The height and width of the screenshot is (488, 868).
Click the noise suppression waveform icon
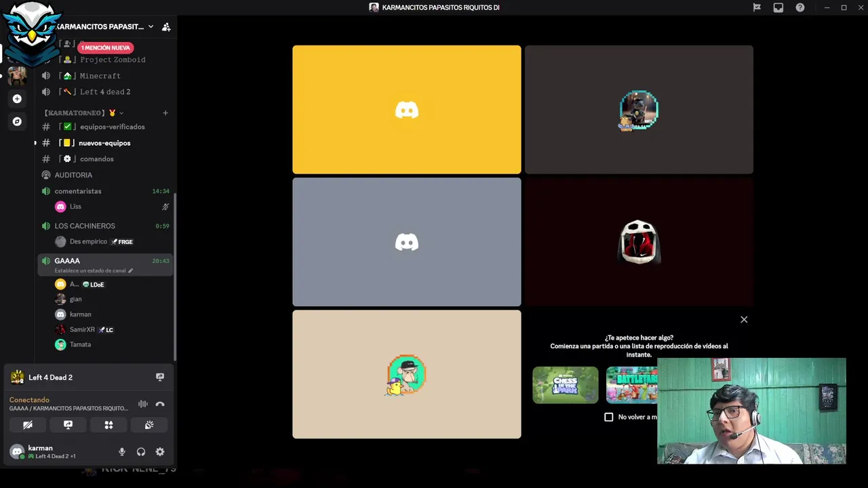[x=143, y=404]
